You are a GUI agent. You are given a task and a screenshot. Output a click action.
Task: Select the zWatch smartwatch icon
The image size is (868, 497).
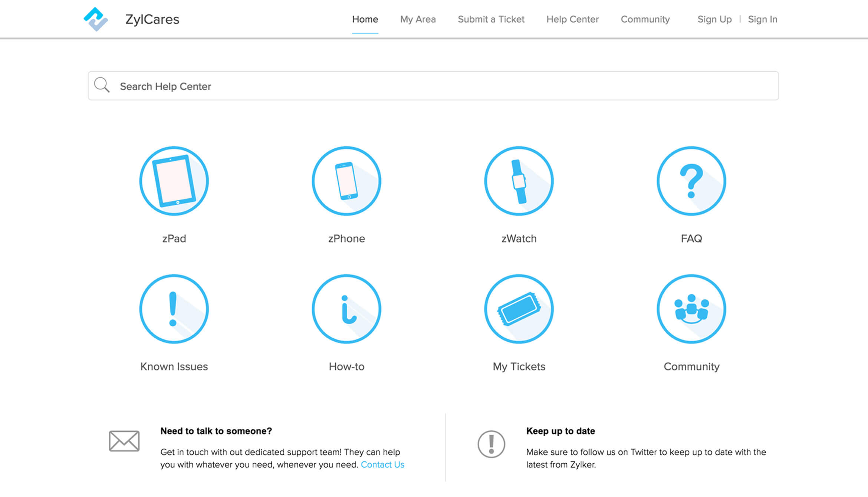519,181
